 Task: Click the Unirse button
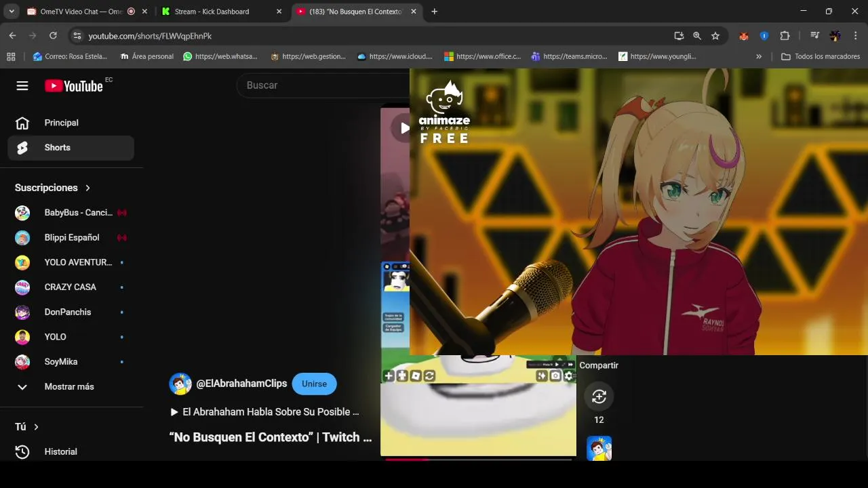tap(314, 384)
